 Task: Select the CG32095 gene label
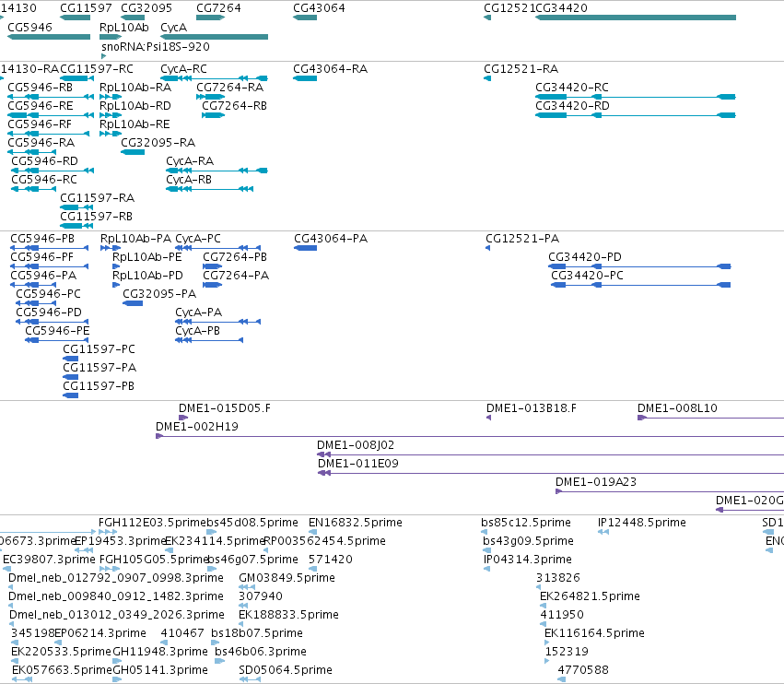click(x=146, y=8)
